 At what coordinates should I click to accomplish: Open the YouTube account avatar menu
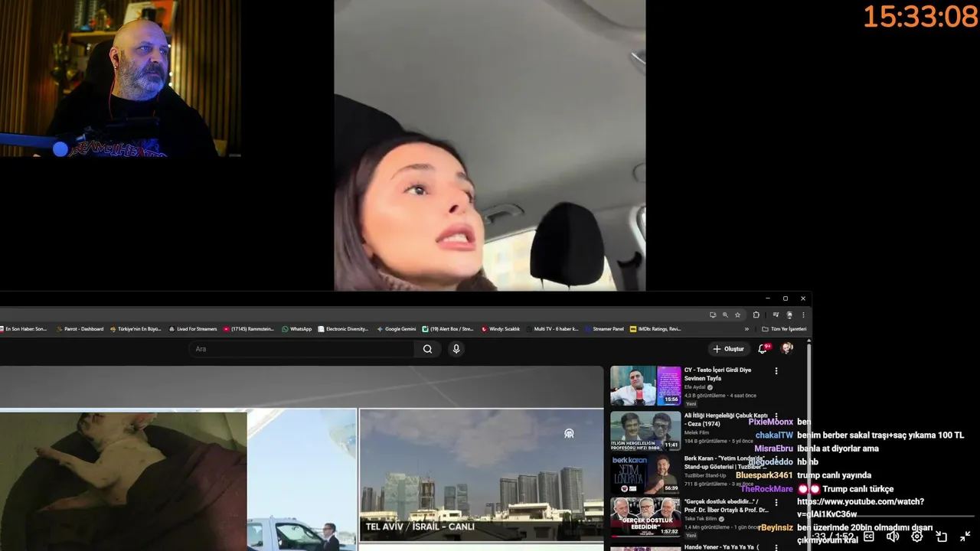tap(786, 348)
